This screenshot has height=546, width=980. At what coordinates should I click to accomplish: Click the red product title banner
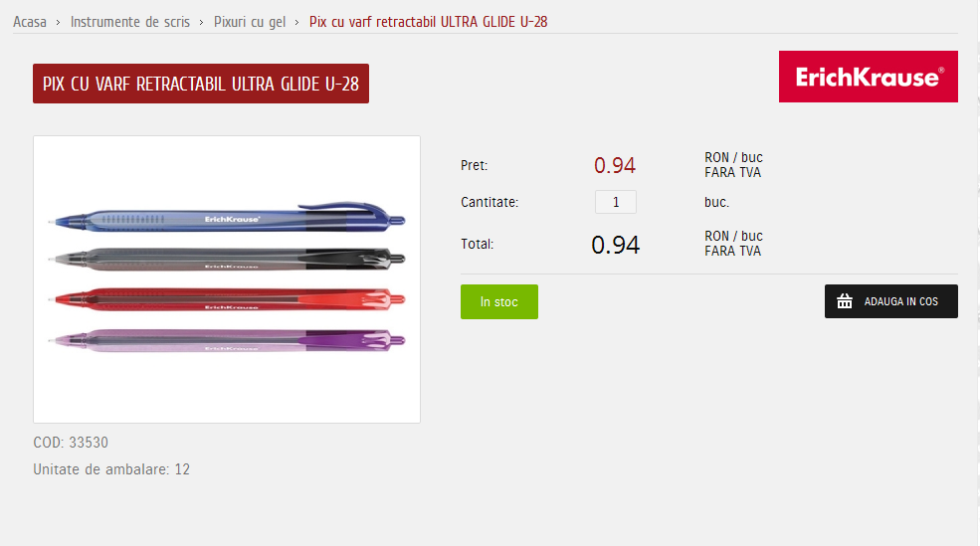click(201, 84)
